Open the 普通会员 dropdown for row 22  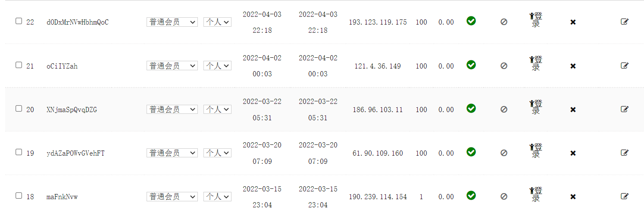172,22
